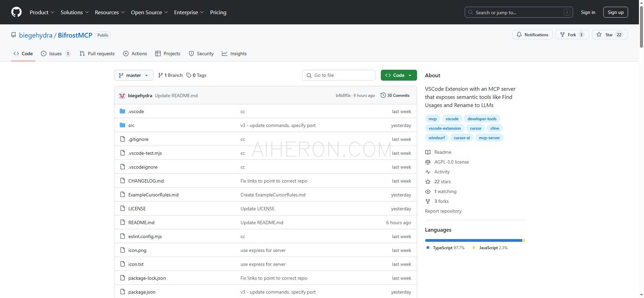The image size is (644, 298).
Task: Expand the Resources menu
Action: 110,12
